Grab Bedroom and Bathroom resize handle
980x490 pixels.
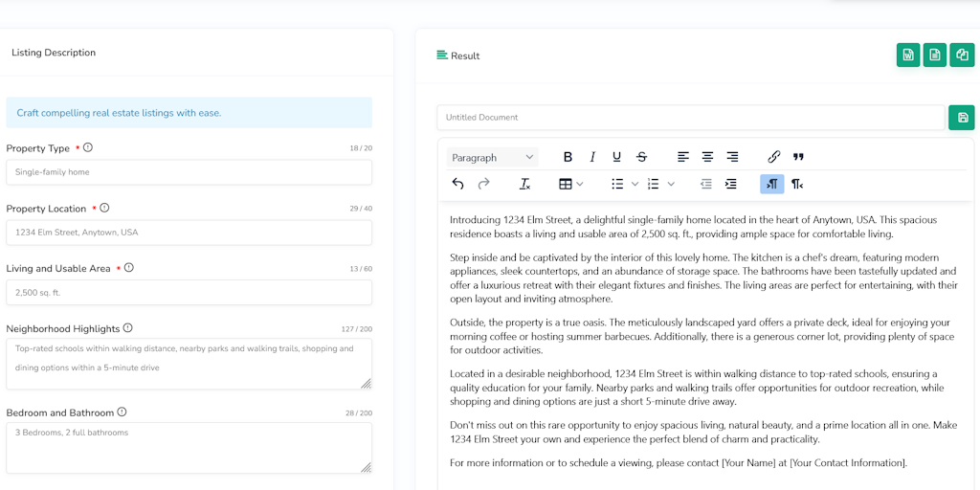click(366, 467)
